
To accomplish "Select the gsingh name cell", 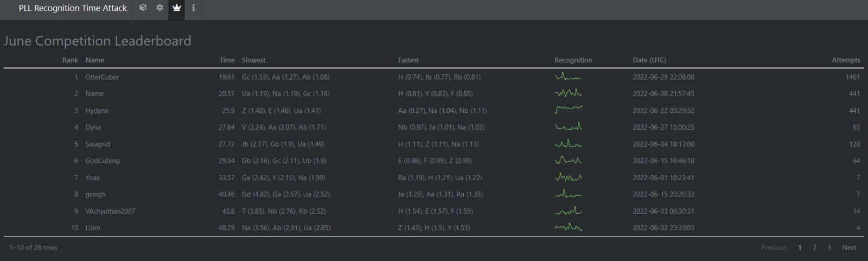I will coord(95,194).
